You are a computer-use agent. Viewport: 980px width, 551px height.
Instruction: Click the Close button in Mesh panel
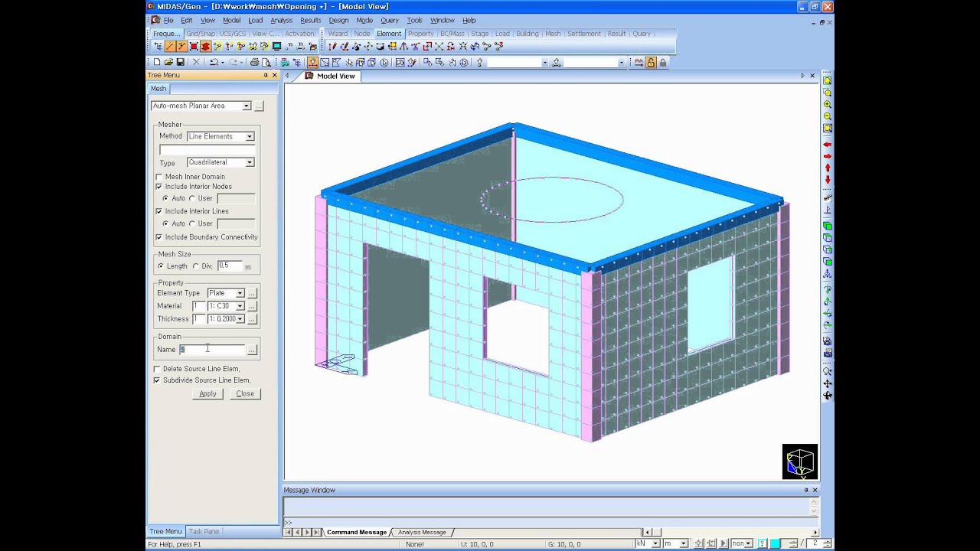click(x=245, y=393)
